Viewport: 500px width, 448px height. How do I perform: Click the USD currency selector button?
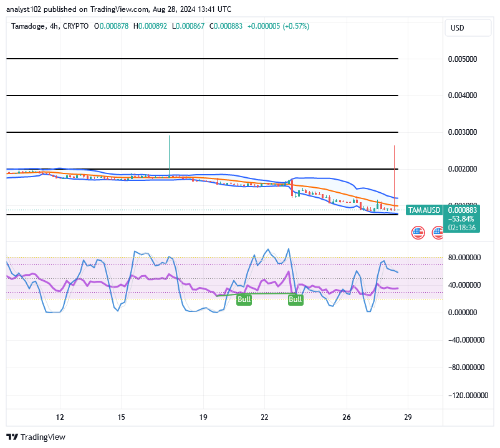pos(468,28)
